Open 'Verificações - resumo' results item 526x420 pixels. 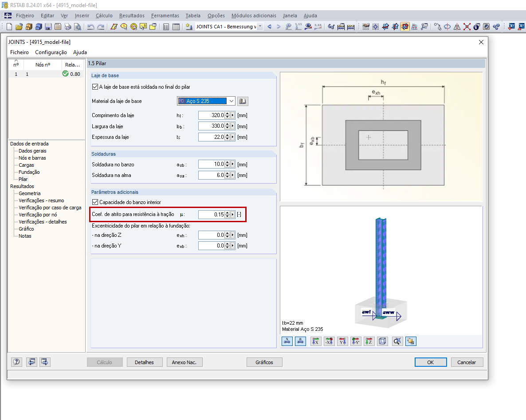(x=41, y=200)
